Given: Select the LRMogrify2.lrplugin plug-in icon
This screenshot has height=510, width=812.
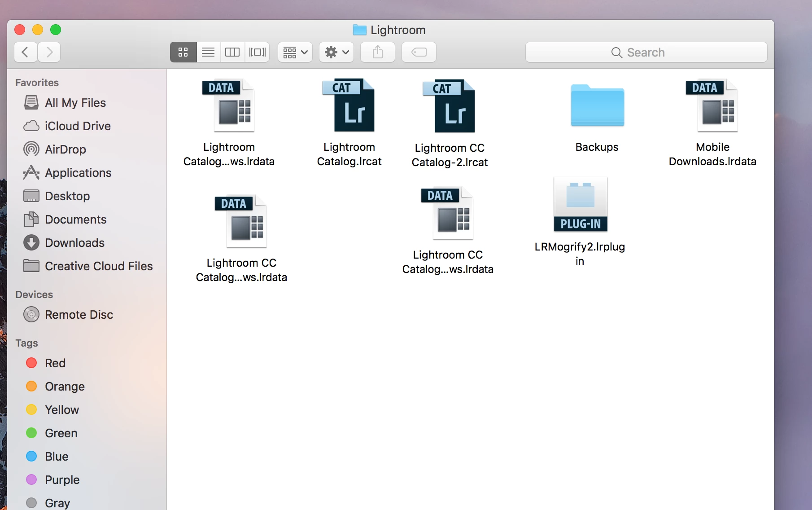Looking at the screenshot, I should [580, 204].
